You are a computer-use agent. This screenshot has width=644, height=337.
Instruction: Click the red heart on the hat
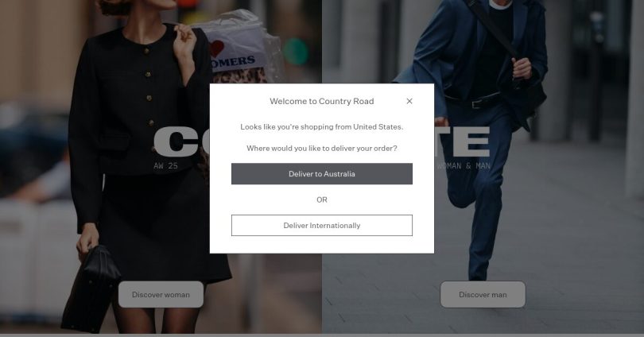tap(216, 48)
